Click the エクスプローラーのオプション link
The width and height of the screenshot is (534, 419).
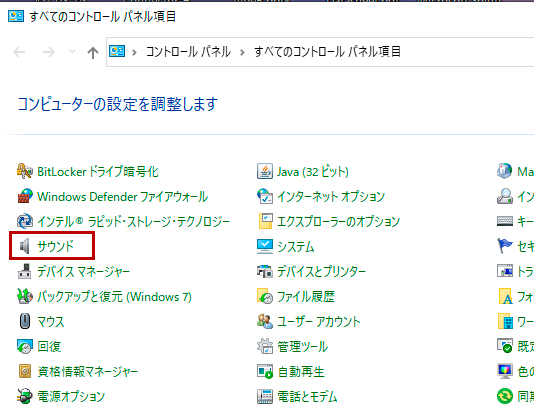tap(338, 221)
